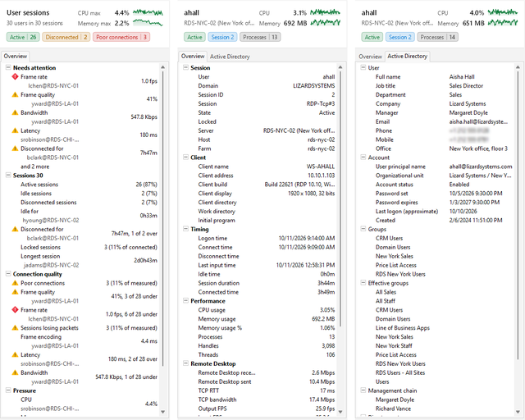The height and width of the screenshot is (420, 525).
Task: Click the Latency warning icon under Connection quality
Action: point(15,354)
